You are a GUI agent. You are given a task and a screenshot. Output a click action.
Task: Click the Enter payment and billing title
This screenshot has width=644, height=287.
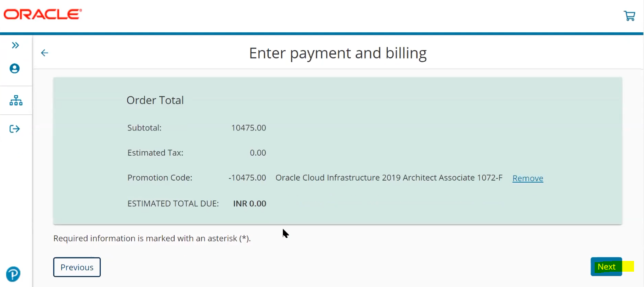pos(338,53)
